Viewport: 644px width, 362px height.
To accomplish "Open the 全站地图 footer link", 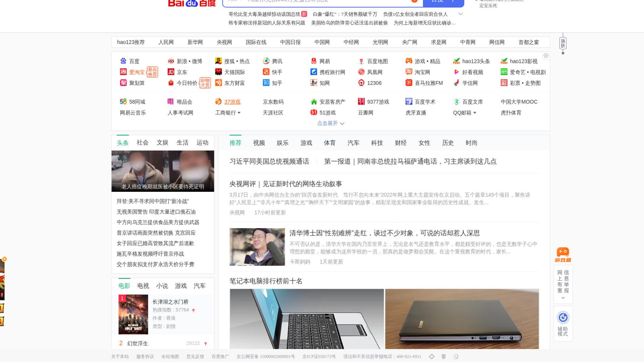I will [x=170, y=356].
